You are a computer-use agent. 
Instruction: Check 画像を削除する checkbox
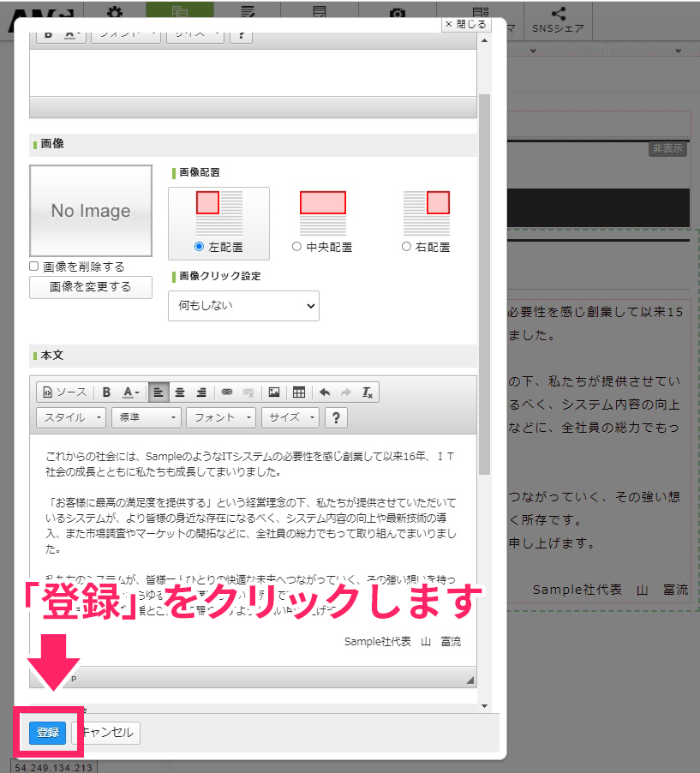34,267
